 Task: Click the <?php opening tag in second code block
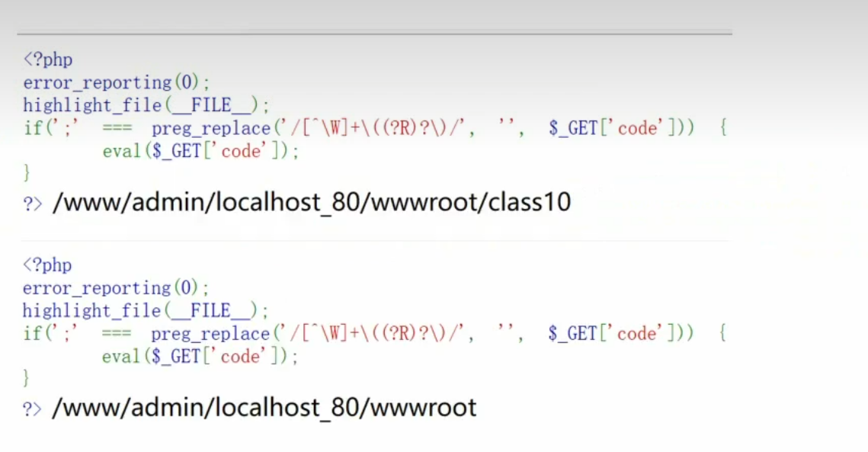point(46,265)
